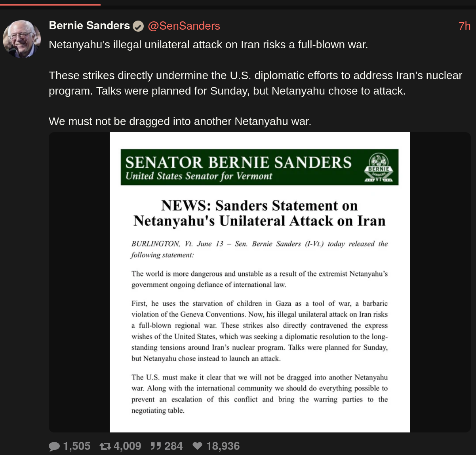Screen dimensions: 476x455
Task: Click the Bernie Sanders display name
Action: click(89, 26)
